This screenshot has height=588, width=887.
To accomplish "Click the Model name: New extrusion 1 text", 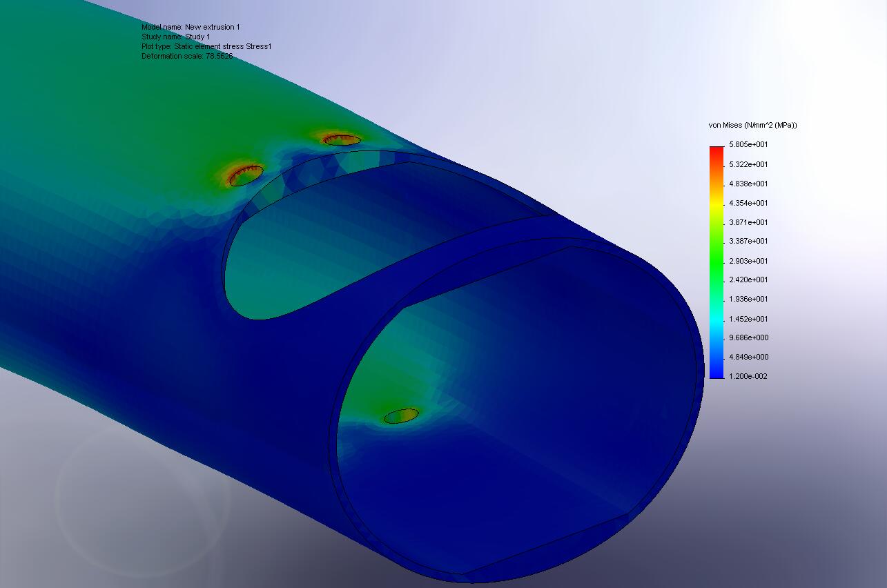I will point(191,27).
